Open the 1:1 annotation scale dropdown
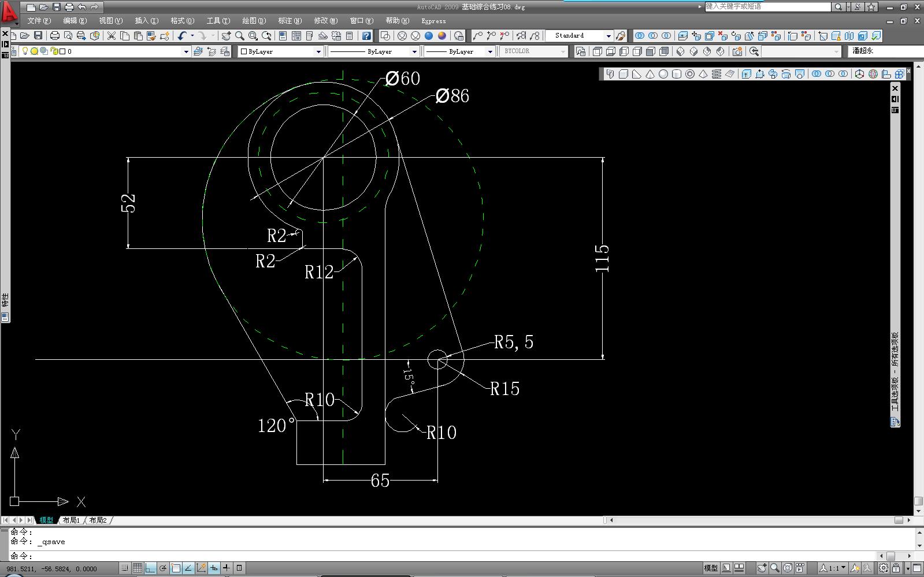Screen dimensions: 924x577 coord(834,568)
